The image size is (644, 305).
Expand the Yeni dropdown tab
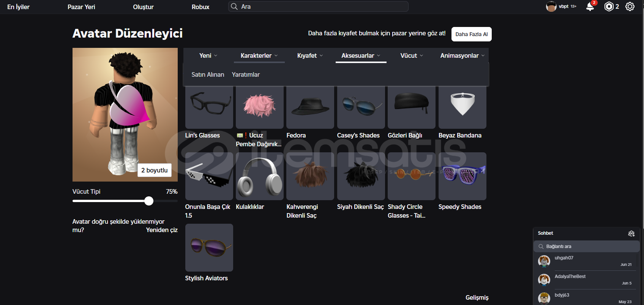[x=208, y=55]
